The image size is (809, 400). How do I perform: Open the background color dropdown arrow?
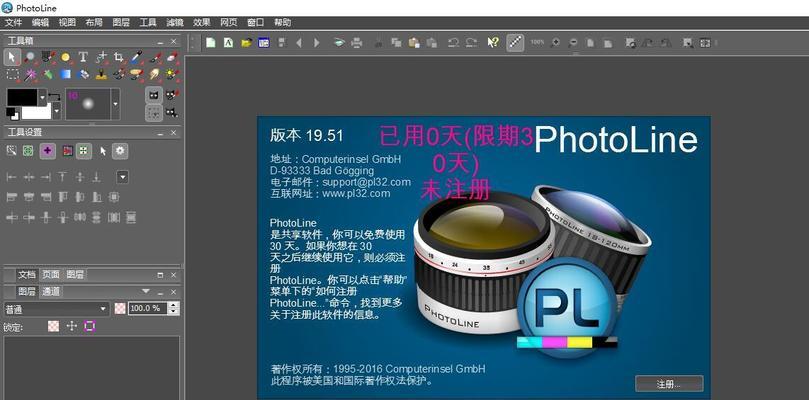coord(57,110)
